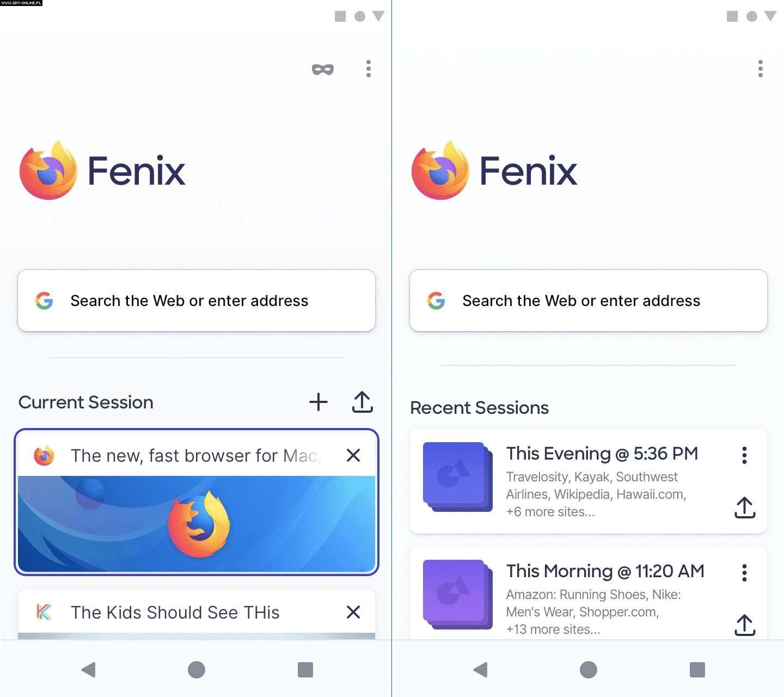This screenshot has width=784, height=697.
Task: Select "The Kids Should See THis" tab title
Action: (x=175, y=613)
